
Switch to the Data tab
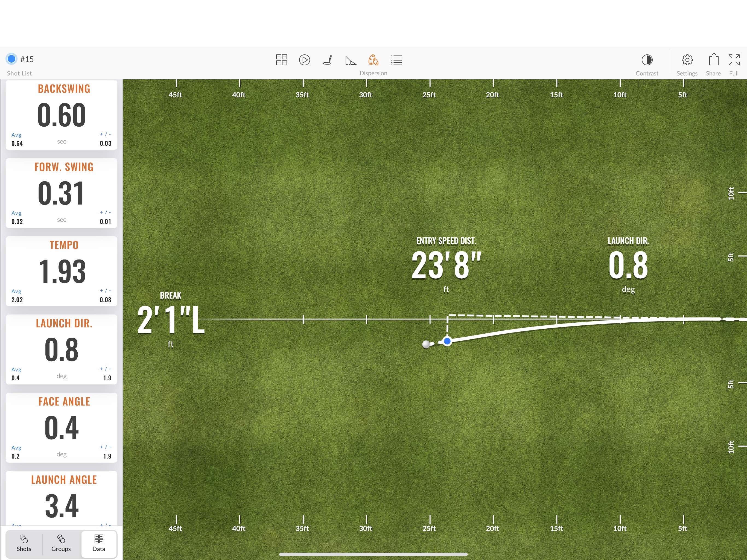(99, 544)
